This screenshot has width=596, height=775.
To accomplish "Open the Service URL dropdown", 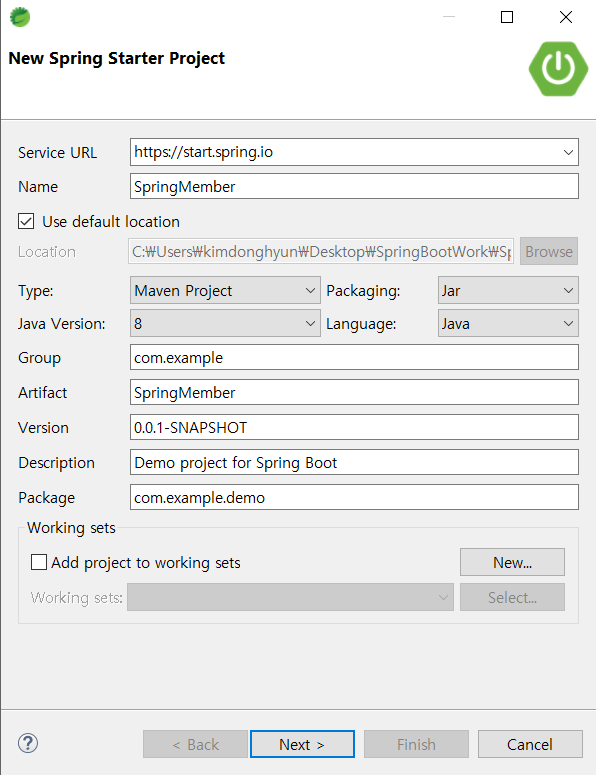I will [568, 152].
